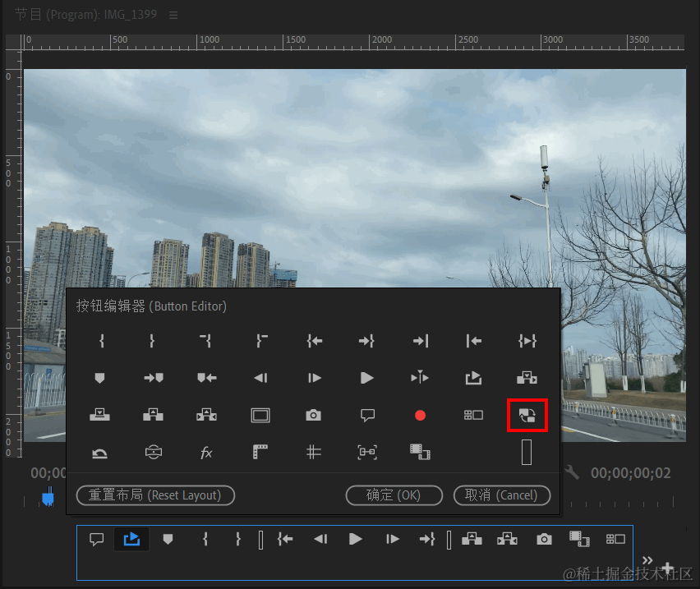Click the Play icon in Button Editor
700x589 pixels.
click(366, 378)
